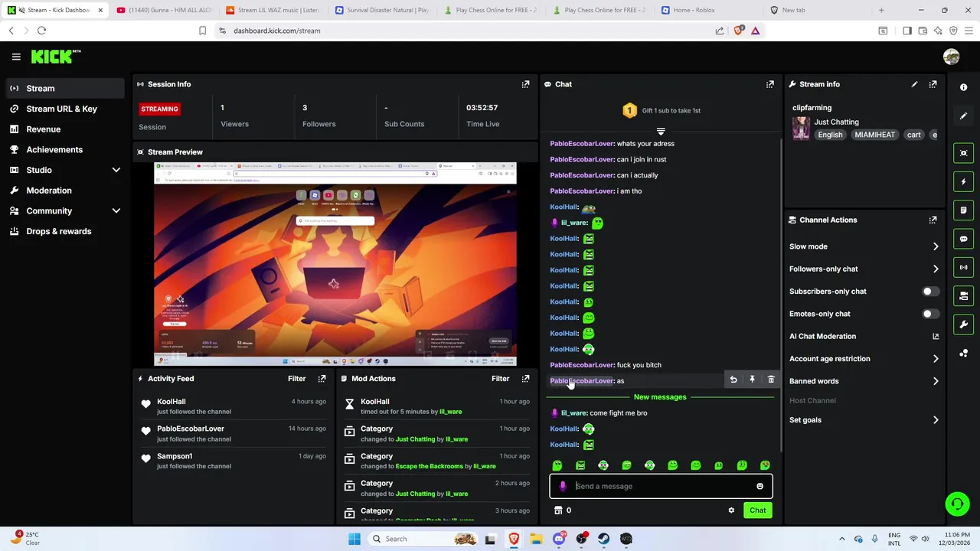Open the Moderation page
Image resolution: width=980 pixels, height=551 pixels.
64,191
